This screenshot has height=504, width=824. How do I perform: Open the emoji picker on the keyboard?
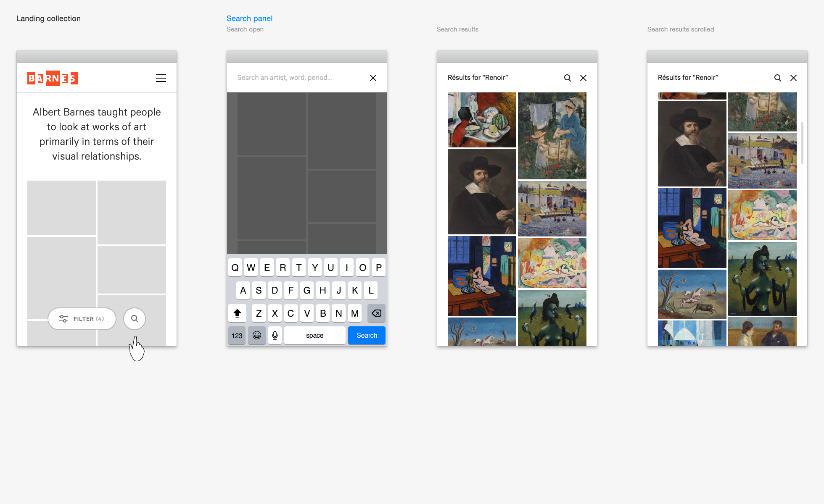click(x=256, y=335)
